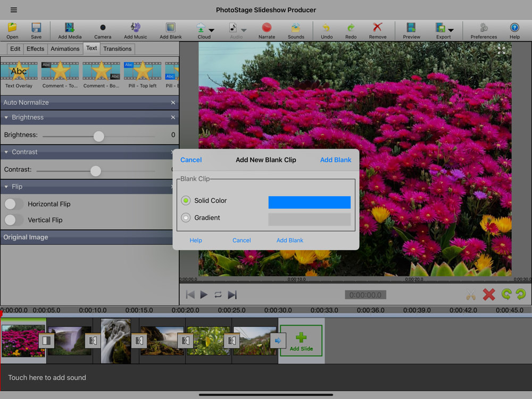Click the Brightness slider handle

pyautogui.click(x=99, y=136)
